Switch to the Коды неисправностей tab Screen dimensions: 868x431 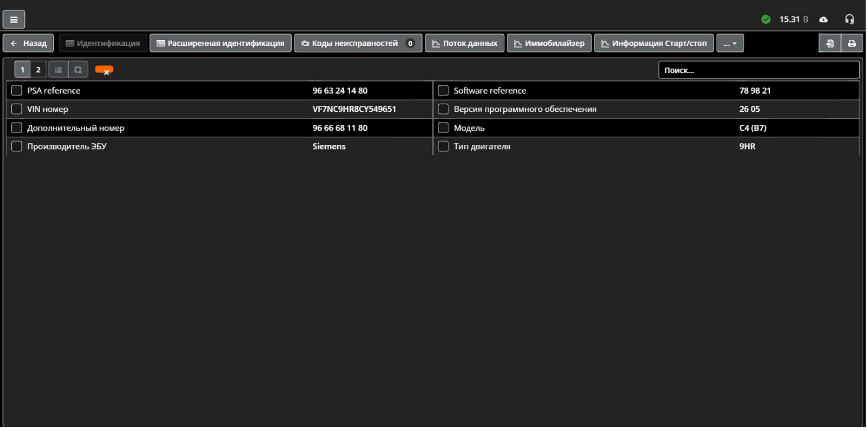(358, 42)
